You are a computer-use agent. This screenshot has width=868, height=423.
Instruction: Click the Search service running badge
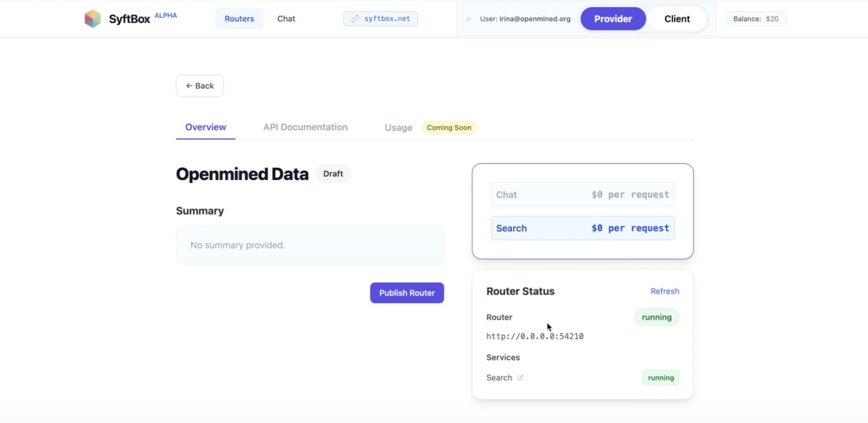coord(660,377)
